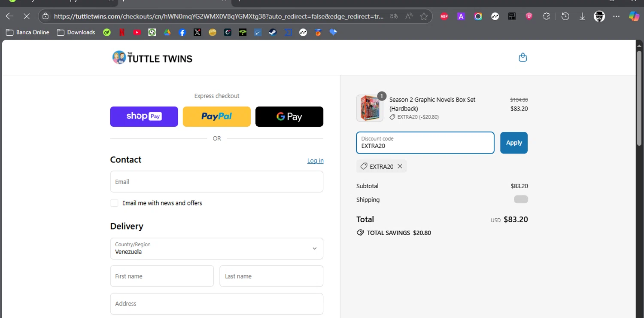
Task: Open the Banca Online bookmarks folder
Action: point(27,32)
